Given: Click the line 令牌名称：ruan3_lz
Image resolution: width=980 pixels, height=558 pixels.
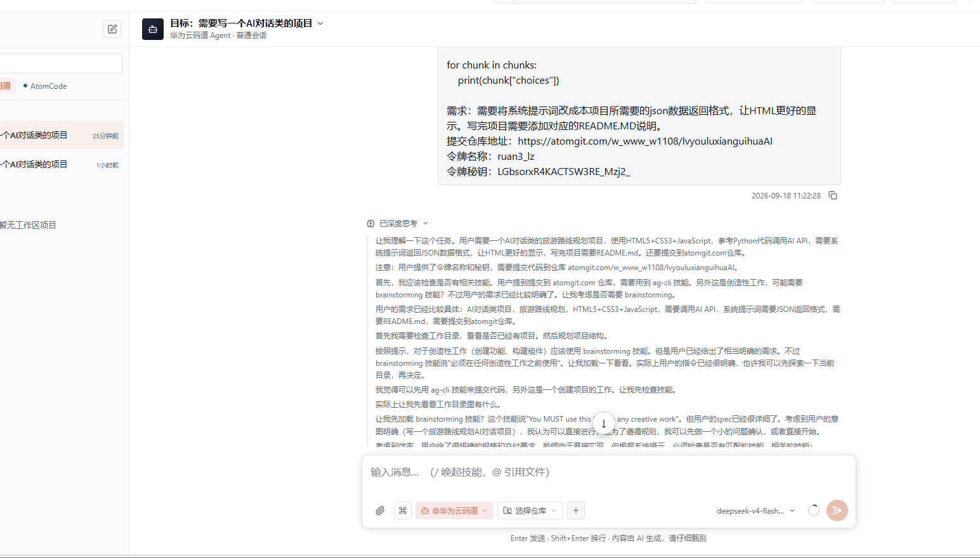Looking at the screenshot, I should (490, 157).
